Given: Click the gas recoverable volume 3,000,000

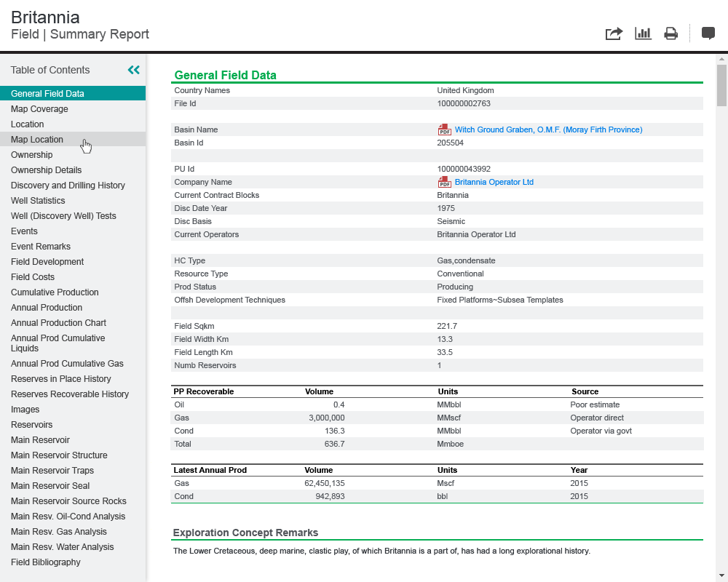Looking at the screenshot, I should [x=327, y=418].
